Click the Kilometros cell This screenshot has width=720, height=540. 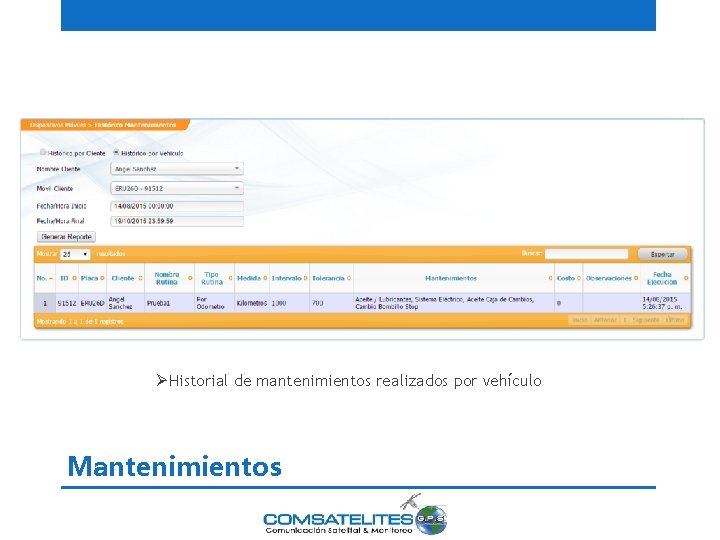(252, 303)
